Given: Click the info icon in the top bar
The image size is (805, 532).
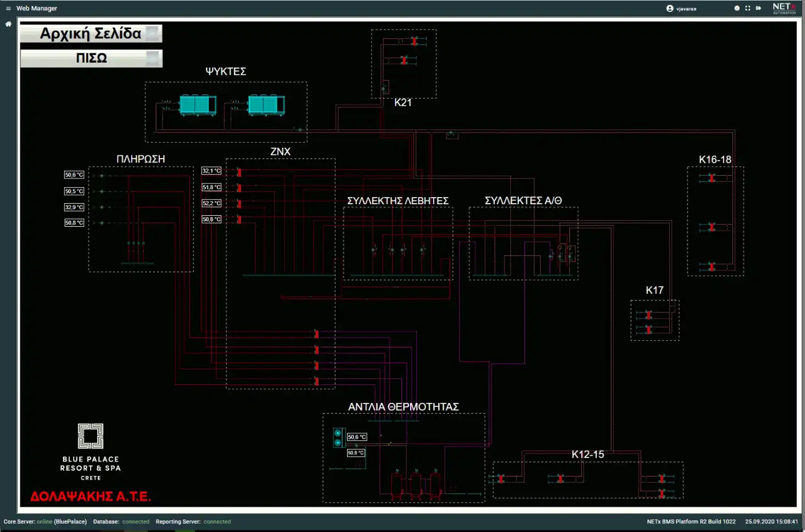Looking at the screenshot, I should (x=737, y=8).
